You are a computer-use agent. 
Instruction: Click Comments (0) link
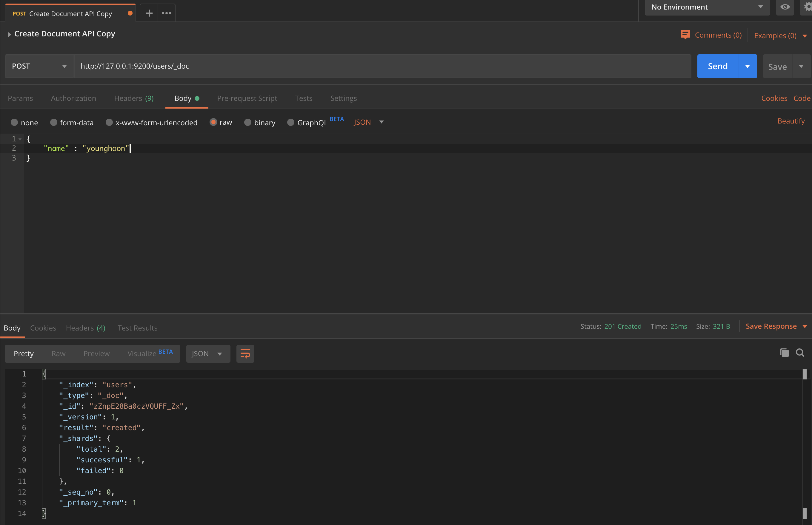pos(718,35)
